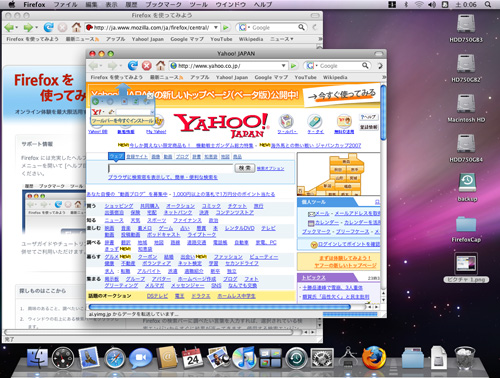
Task: Click the 検索 button on Yahoo page
Action: click(245, 168)
